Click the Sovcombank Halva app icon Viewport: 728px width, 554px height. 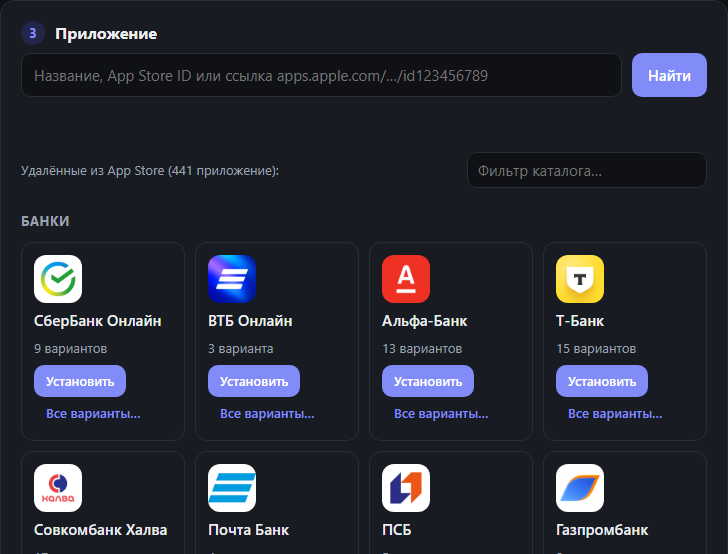coord(58,488)
